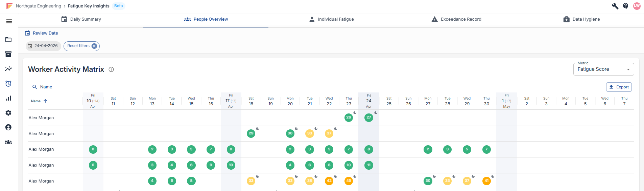644x191 pixels.
Task: Follow the Northgate Engineering breadcrumb link
Action: pyautogui.click(x=39, y=6)
